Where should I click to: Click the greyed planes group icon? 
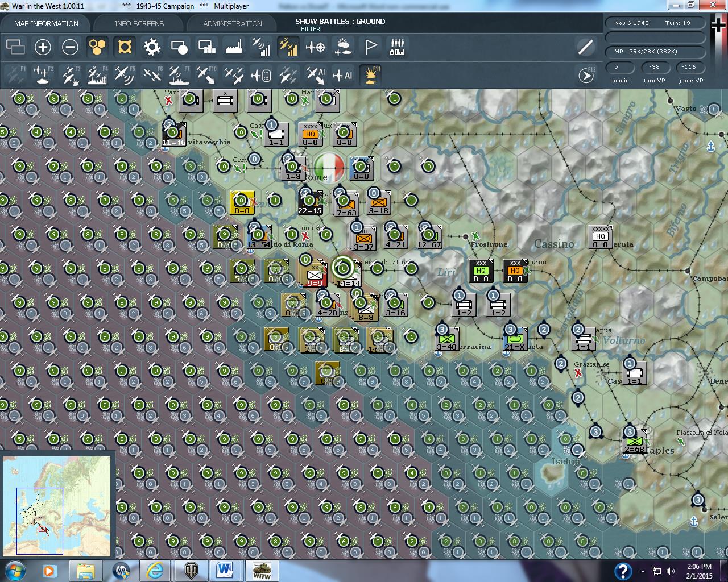pos(288,75)
